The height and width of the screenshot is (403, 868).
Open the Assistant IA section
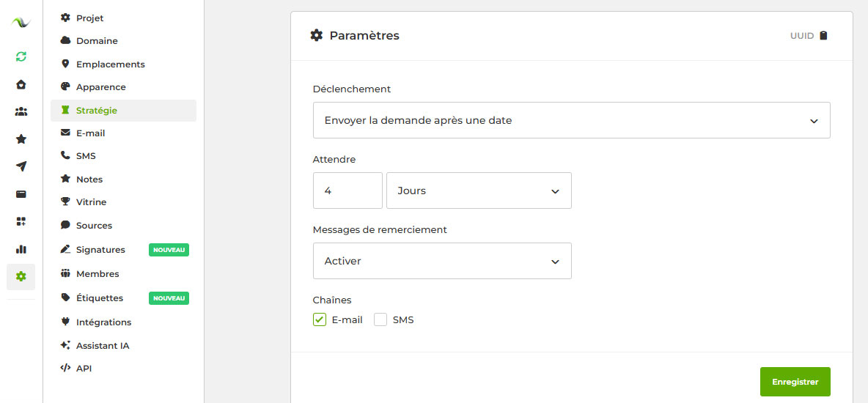click(x=103, y=346)
